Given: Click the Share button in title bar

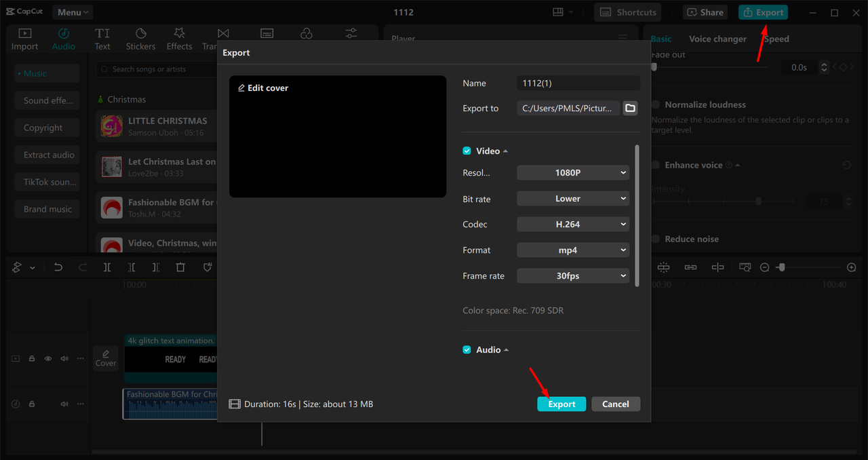Looking at the screenshot, I should point(705,12).
